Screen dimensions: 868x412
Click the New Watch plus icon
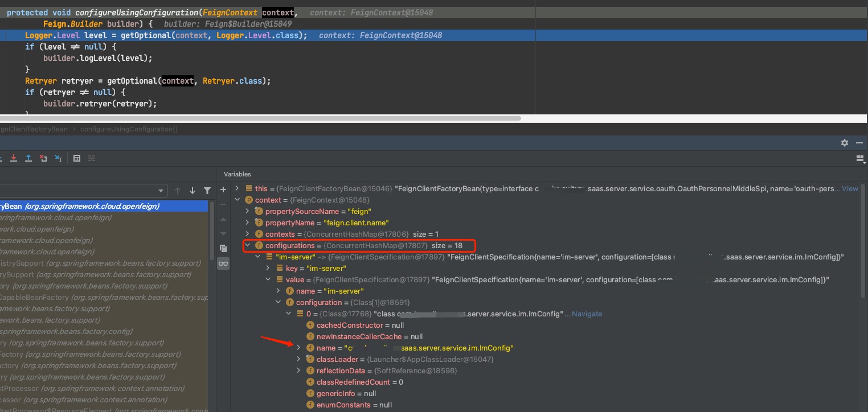[223, 189]
